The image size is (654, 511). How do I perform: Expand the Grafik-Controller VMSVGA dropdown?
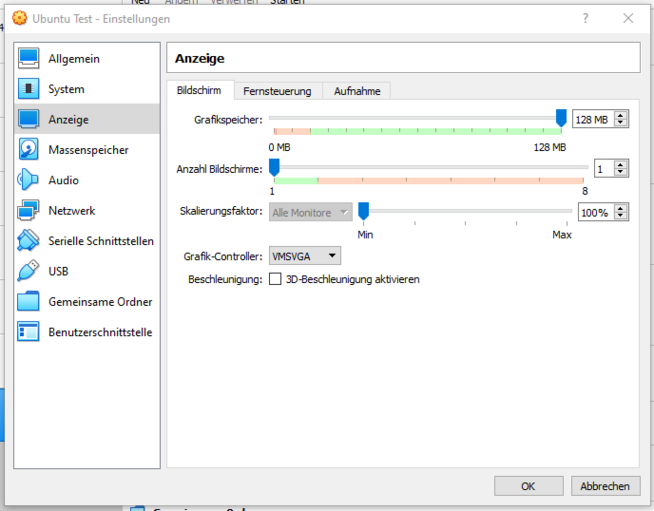point(305,257)
